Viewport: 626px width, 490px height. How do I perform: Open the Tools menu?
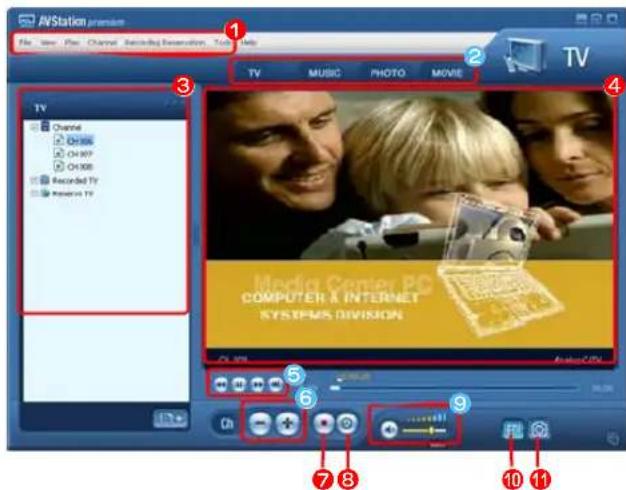(222, 42)
